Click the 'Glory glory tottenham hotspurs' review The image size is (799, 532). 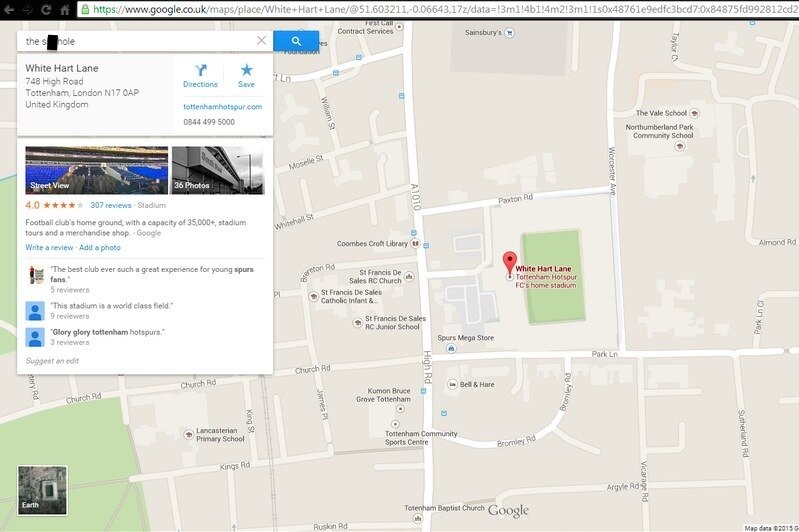(x=107, y=332)
